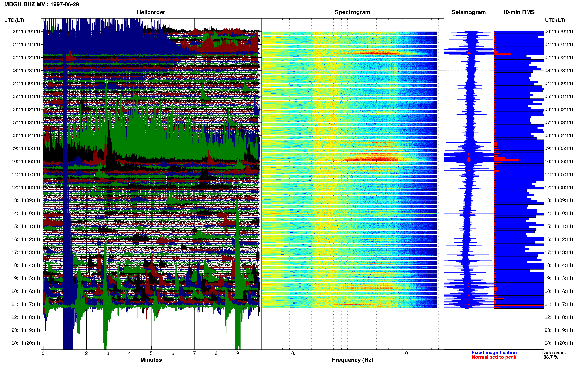Click the left 07:11 (03:11) time label
This screenshot has height=368, width=588.
point(26,122)
